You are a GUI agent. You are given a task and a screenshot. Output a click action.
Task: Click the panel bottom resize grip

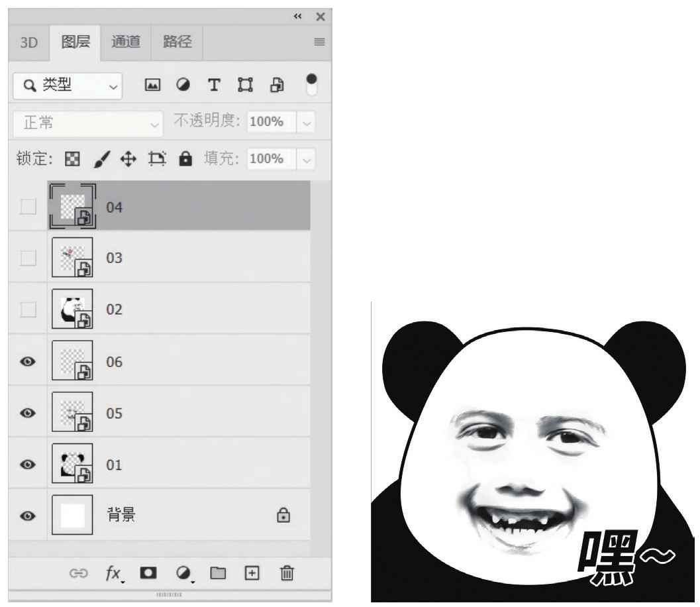click(169, 594)
